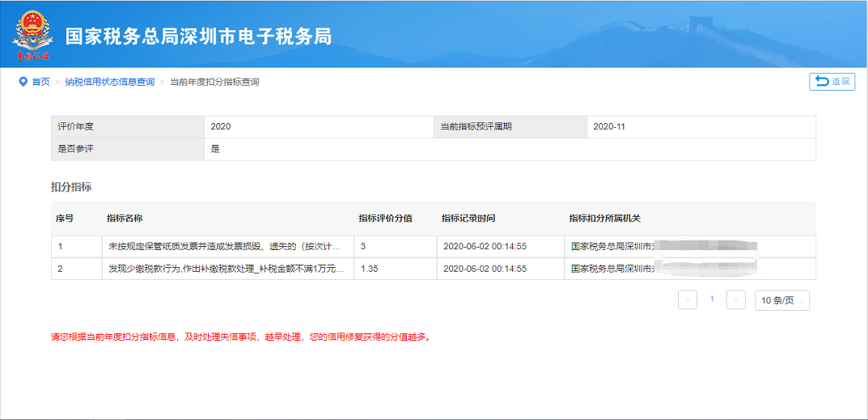Viewport: 868px width, 420px height.
Task: Go to previous page arrow in pagination
Action: pos(688,300)
